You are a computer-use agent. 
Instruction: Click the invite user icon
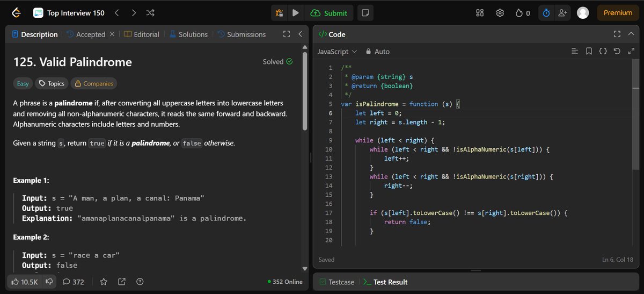pyautogui.click(x=562, y=13)
